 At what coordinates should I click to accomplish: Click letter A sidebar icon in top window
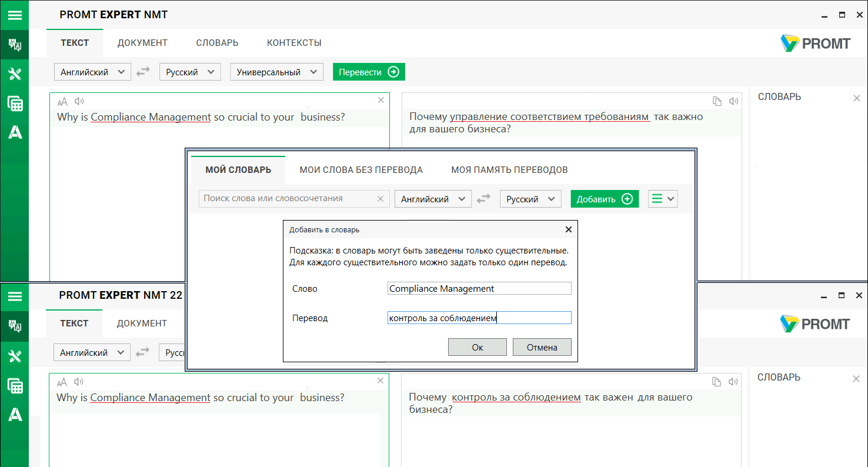pyautogui.click(x=15, y=133)
